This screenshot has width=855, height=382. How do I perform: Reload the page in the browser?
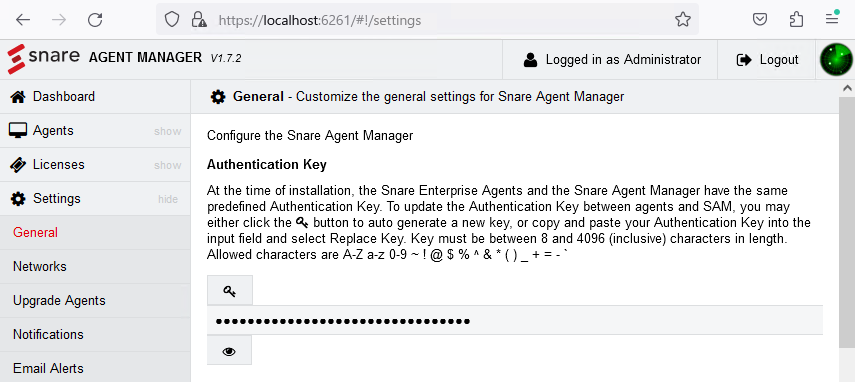tap(95, 20)
